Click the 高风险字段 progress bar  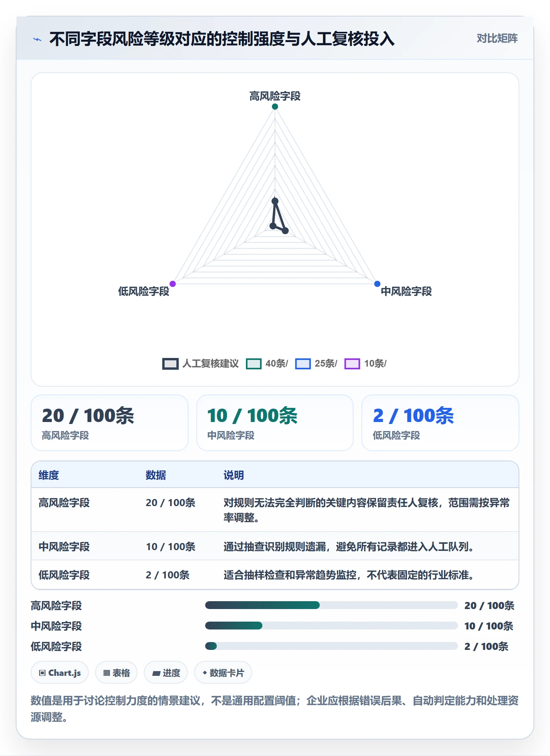(332, 605)
